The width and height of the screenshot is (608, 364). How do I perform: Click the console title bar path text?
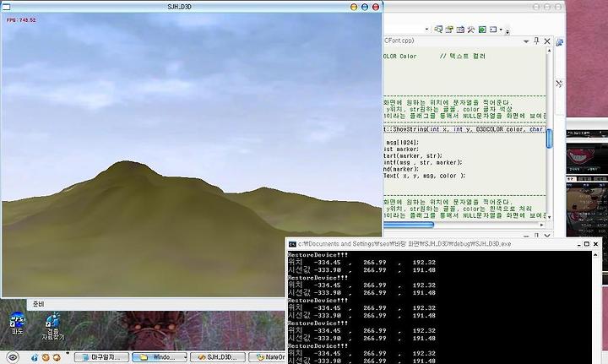404,244
